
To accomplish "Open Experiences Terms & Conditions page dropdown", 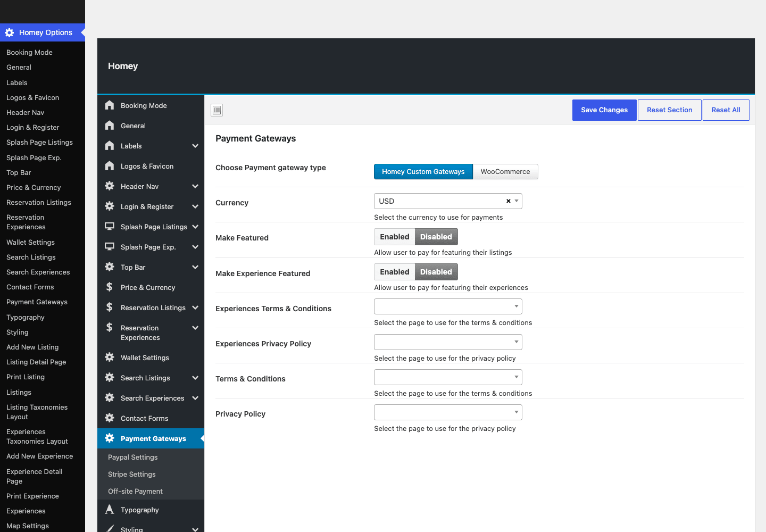I will point(448,306).
